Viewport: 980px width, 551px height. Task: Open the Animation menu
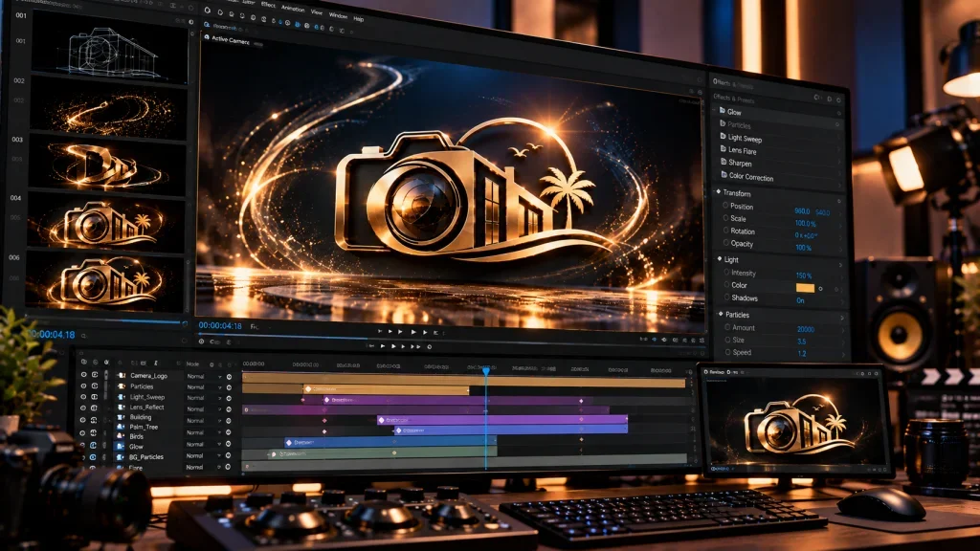click(293, 8)
